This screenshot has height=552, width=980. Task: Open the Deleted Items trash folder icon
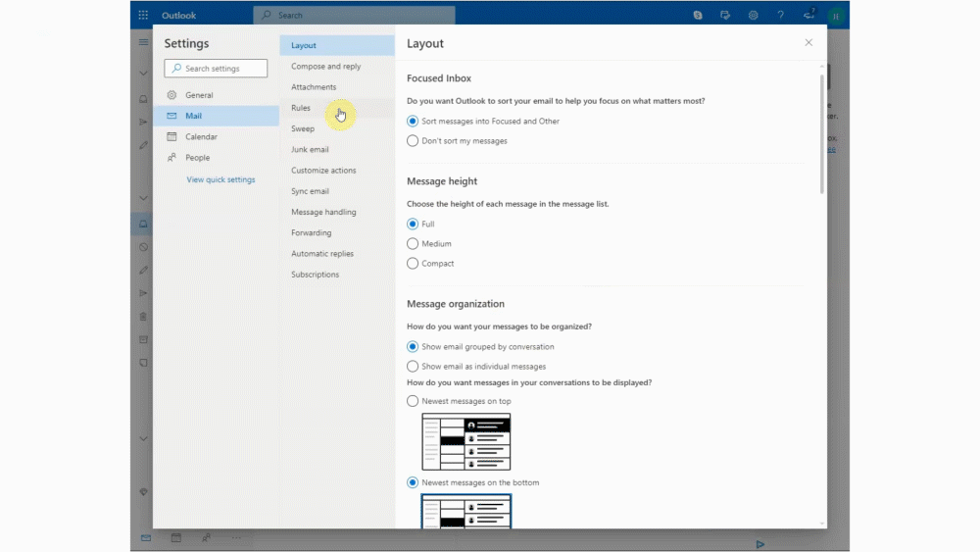(143, 317)
